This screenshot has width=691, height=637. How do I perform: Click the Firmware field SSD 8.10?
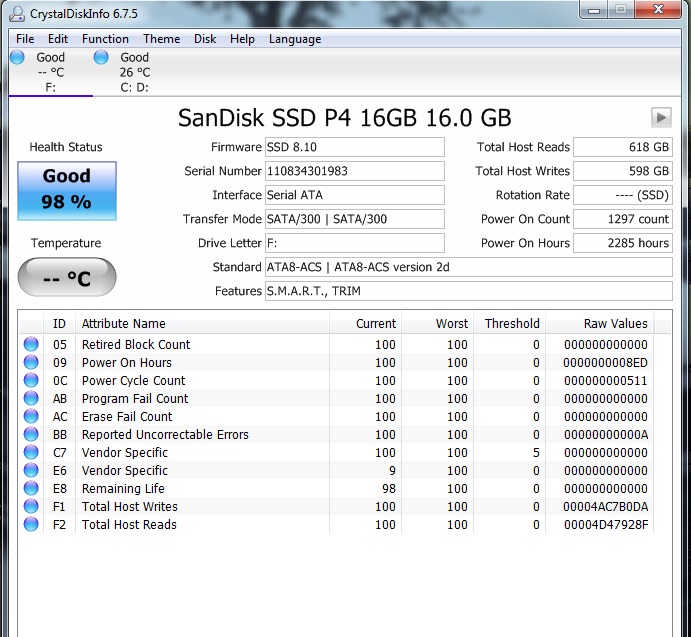coord(355,147)
